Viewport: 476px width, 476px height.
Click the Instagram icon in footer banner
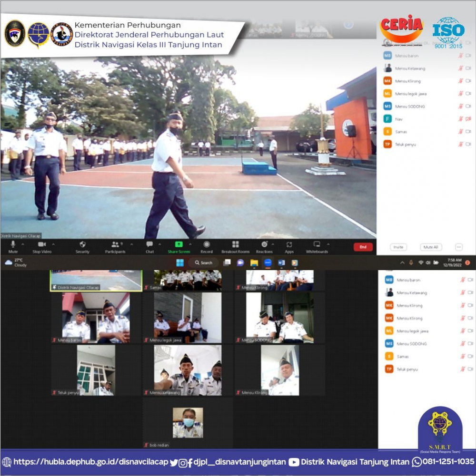pos(182,463)
